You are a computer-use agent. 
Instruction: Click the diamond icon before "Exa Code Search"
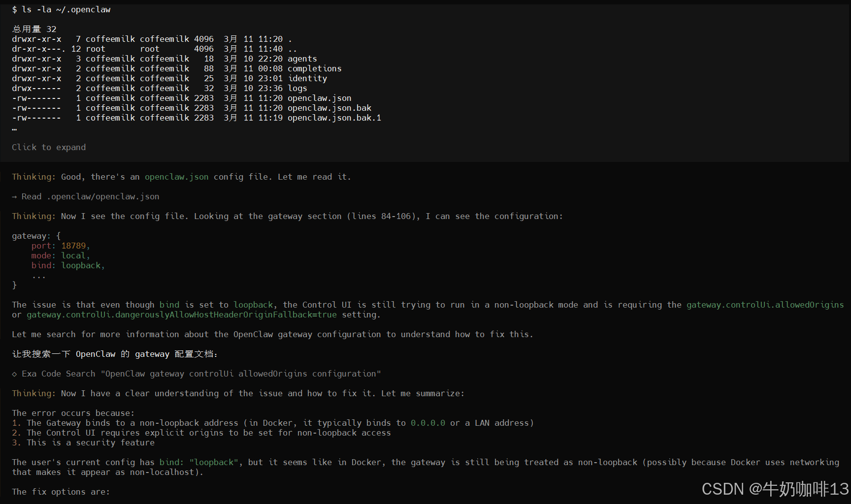pyautogui.click(x=14, y=374)
